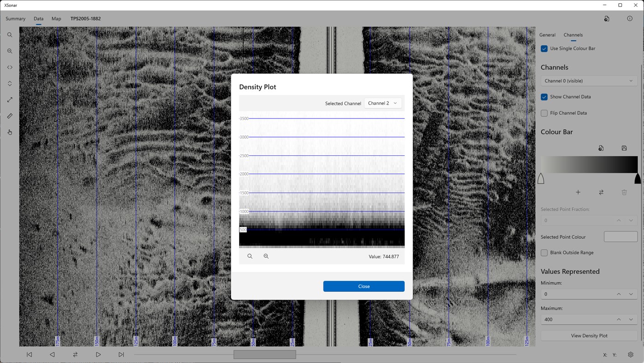Click the vertical expand arrows tool
644x363 pixels.
tap(10, 83)
